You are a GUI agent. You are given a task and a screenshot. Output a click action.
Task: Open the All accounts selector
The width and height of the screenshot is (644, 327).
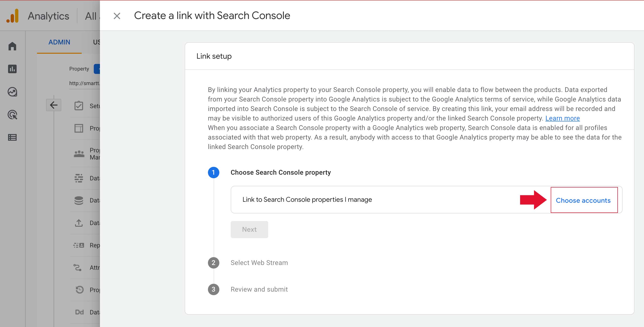(x=91, y=15)
